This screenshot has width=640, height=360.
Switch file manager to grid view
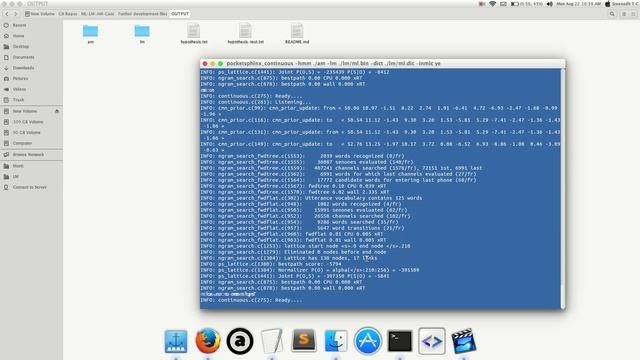pos(633,14)
